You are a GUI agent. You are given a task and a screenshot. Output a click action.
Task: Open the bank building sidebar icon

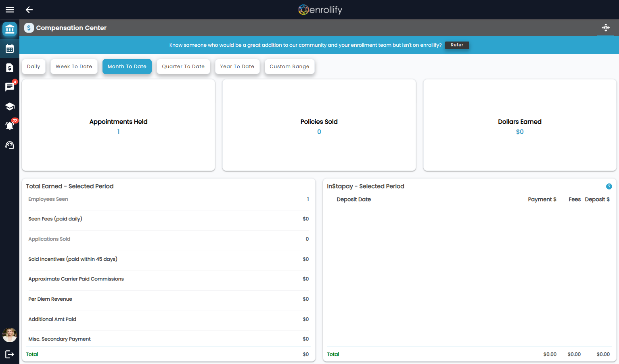tap(10, 29)
